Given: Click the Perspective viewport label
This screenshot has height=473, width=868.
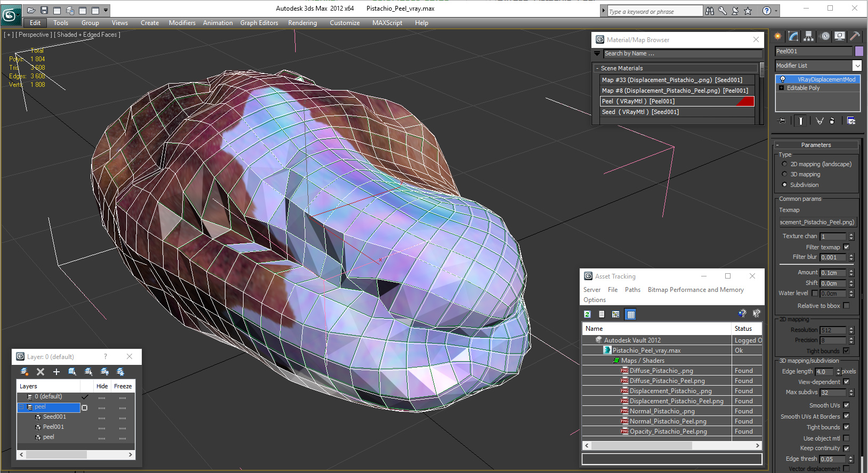Looking at the screenshot, I should tap(34, 35).
